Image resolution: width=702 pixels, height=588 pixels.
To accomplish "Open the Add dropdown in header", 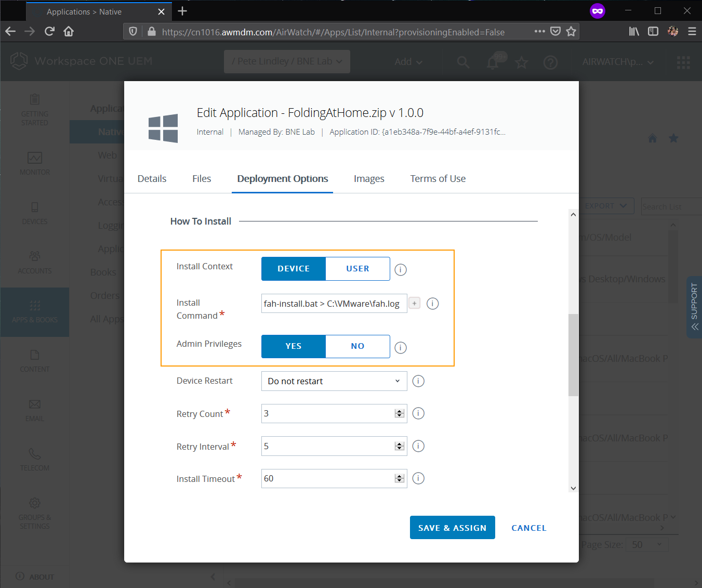I will [x=408, y=62].
